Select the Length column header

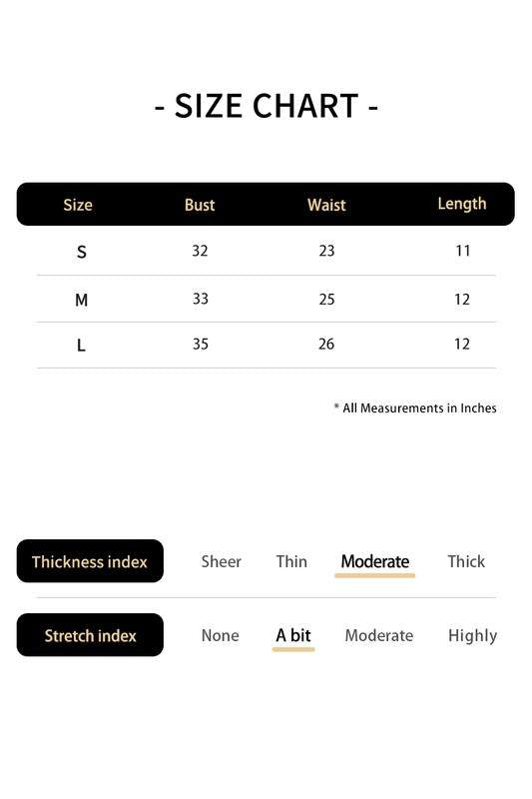tap(462, 204)
